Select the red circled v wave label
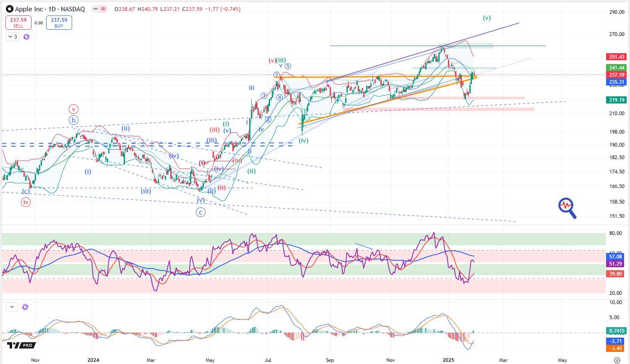630x364 pixels. [73, 109]
